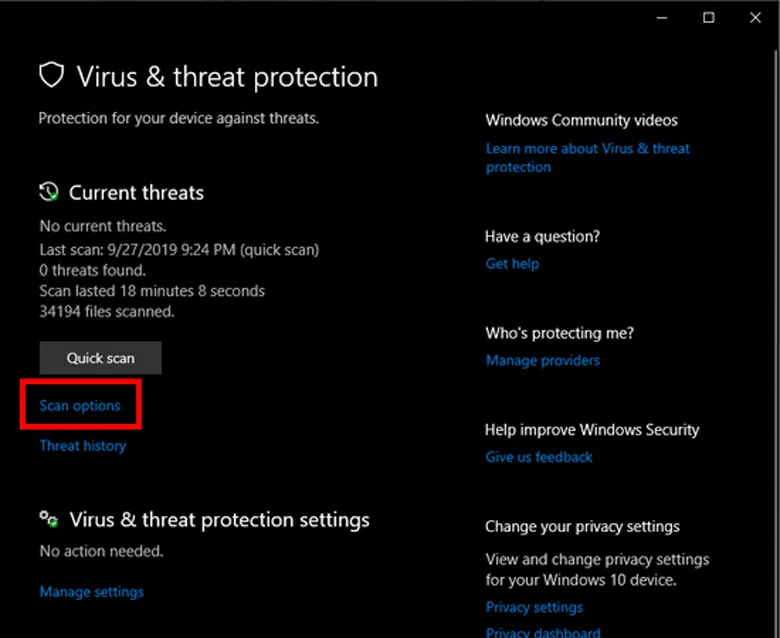Viewport: 780px width, 638px height.
Task: Open Manage settings link
Action: (x=91, y=591)
